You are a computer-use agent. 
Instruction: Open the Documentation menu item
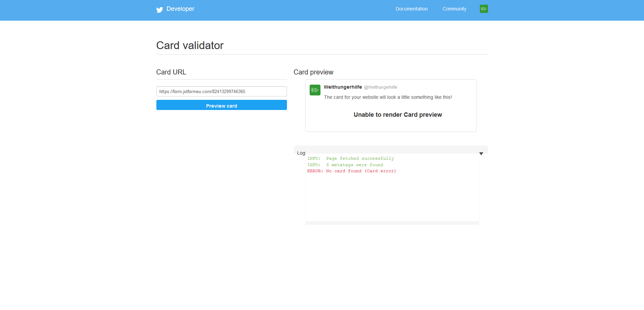click(x=411, y=9)
